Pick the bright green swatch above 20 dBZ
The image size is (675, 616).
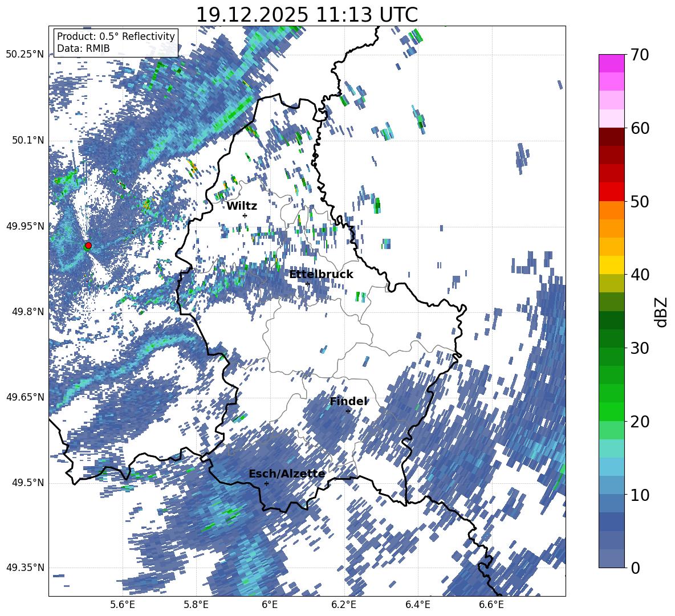(612, 411)
